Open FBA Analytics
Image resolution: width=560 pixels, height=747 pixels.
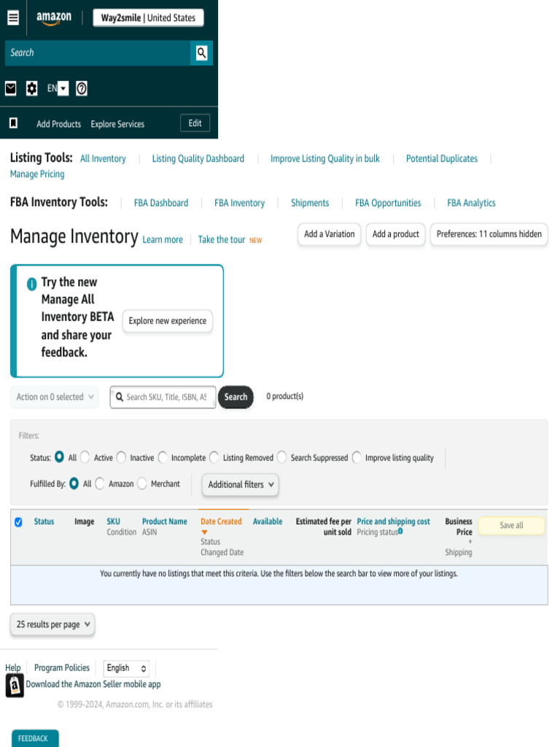(472, 203)
